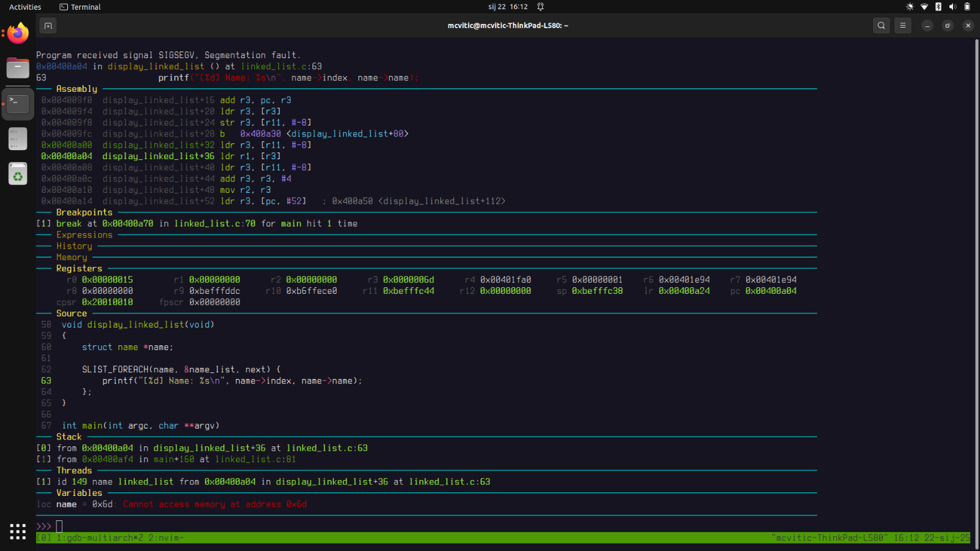
Task: Click the Registers section header
Action: pyautogui.click(x=79, y=269)
